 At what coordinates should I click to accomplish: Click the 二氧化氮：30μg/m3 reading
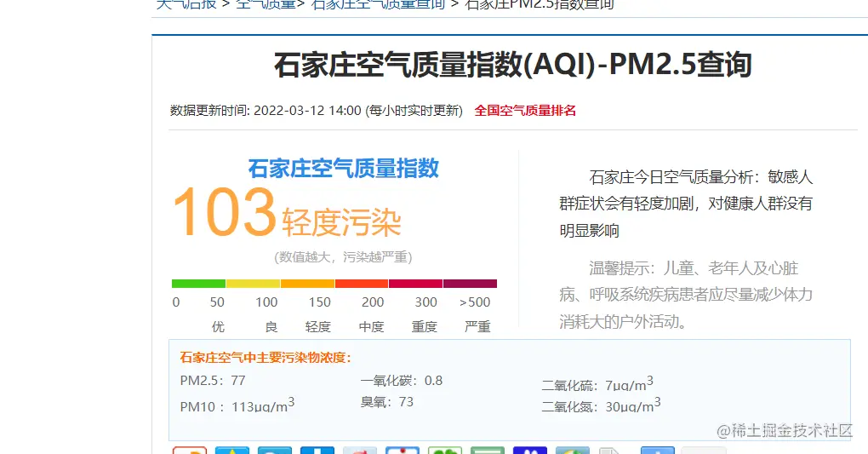pyautogui.click(x=601, y=405)
